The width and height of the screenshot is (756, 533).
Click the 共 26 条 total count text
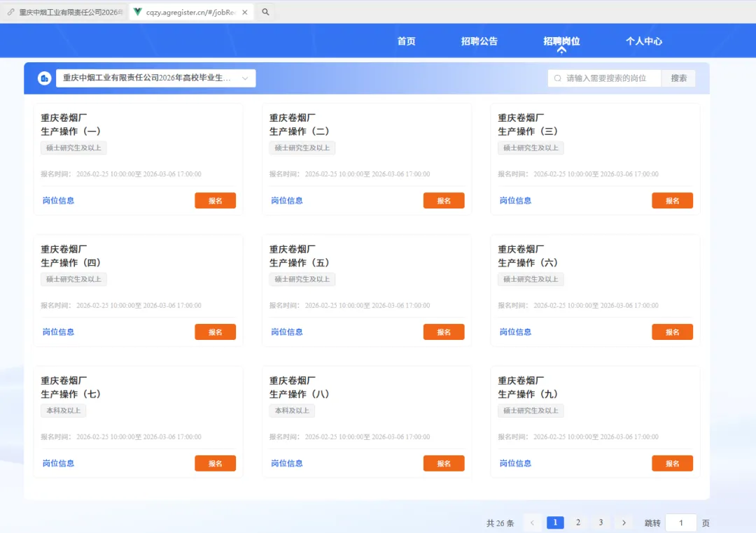point(500,523)
